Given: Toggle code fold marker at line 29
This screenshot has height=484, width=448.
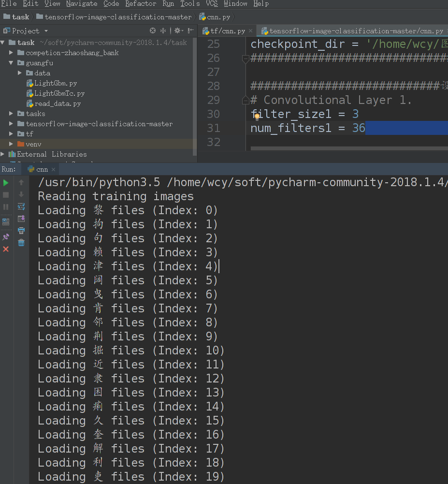Looking at the screenshot, I should point(246,100).
